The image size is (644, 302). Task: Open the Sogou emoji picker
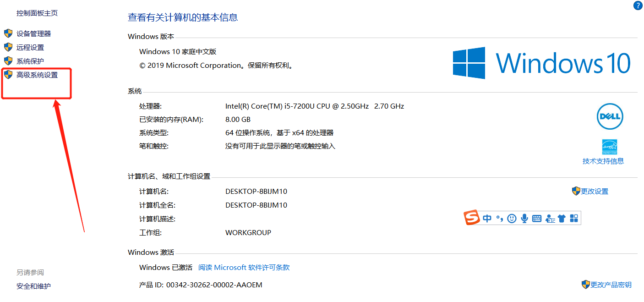tap(512, 218)
